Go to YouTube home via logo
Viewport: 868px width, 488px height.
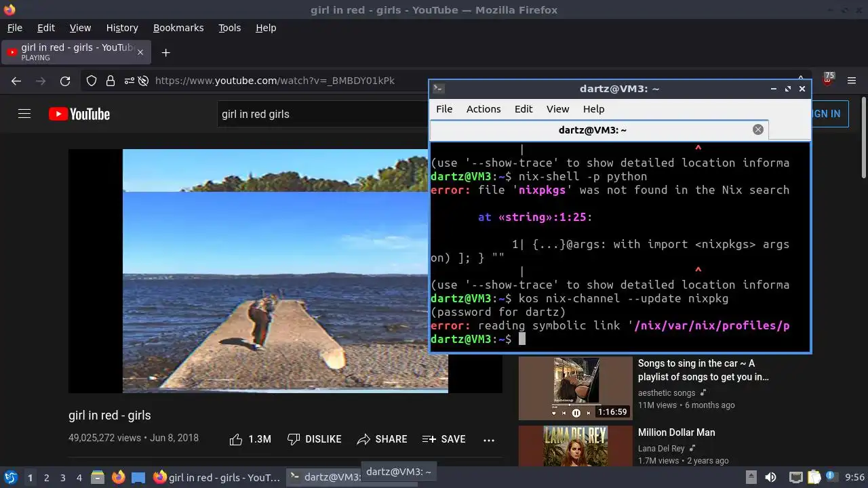pos(79,114)
